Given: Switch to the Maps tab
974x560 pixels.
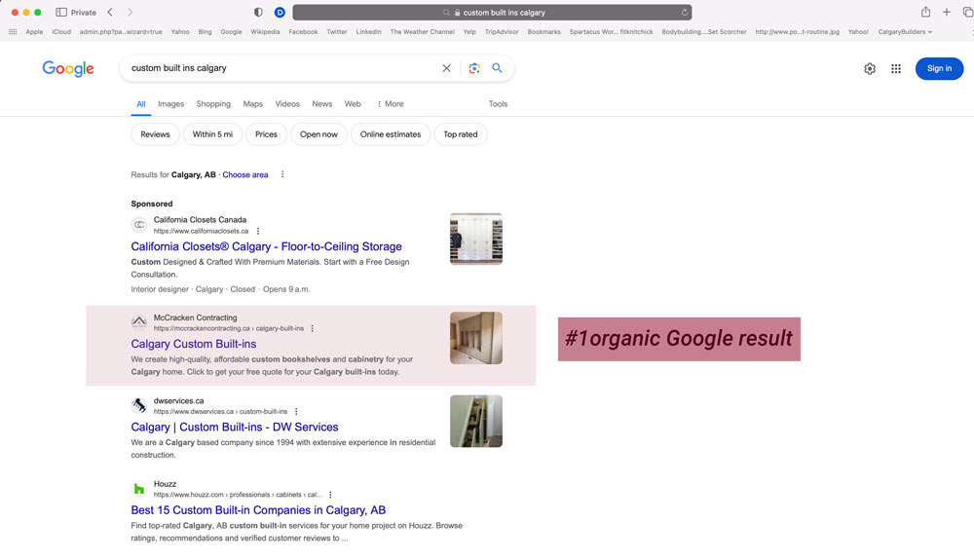Looking at the screenshot, I should 253,104.
